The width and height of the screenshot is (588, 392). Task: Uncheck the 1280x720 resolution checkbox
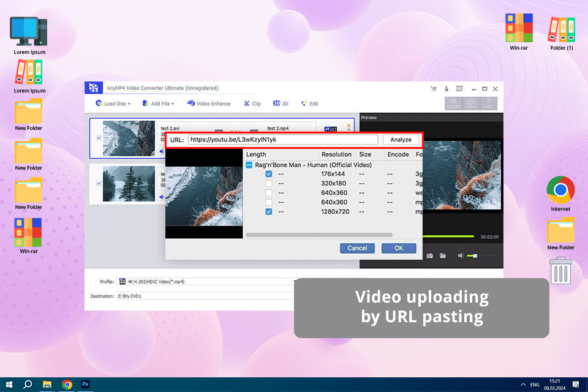tap(269, 212)
